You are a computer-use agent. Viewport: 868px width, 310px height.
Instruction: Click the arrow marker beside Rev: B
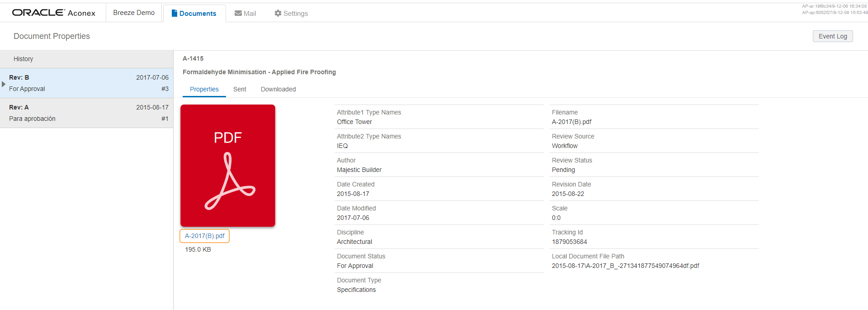click(4, 84)
